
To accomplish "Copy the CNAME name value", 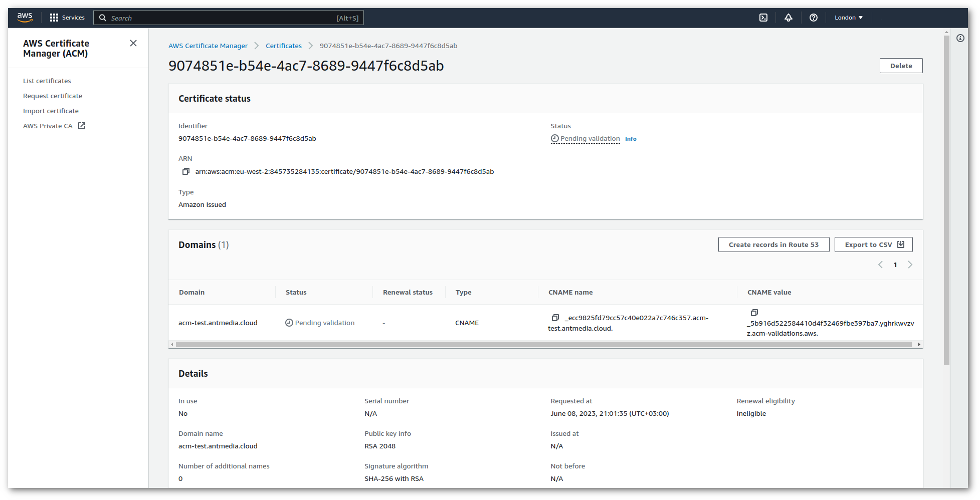I will [x=555, y=318].
